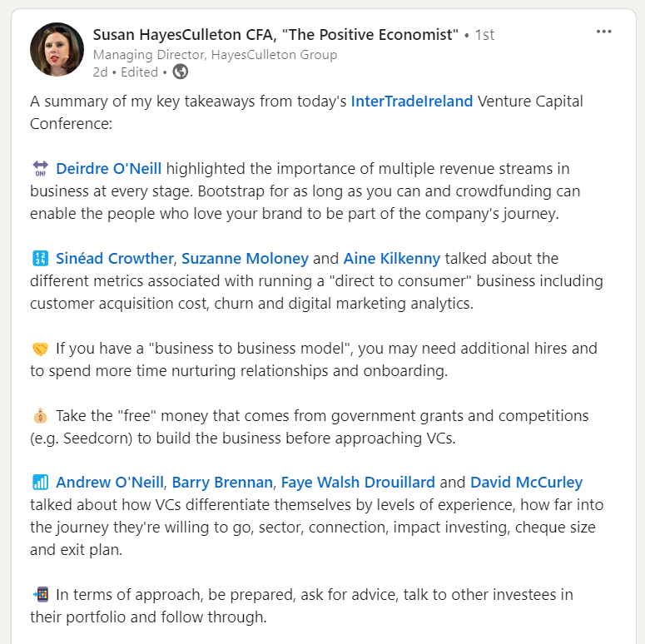This screenshot has height=644, width=645.
Task: Open Sinéad Crowther's profile link
Action: [115, 258]
